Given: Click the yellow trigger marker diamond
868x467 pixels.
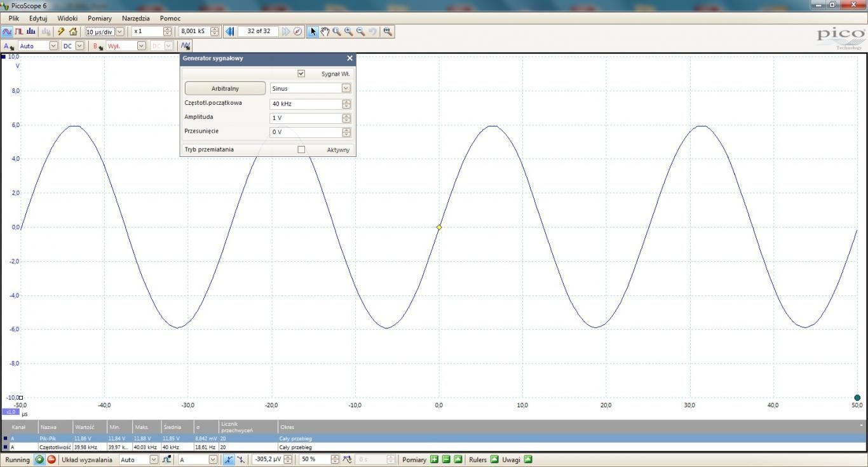Looking at the screenshot, I should [438, 227].
